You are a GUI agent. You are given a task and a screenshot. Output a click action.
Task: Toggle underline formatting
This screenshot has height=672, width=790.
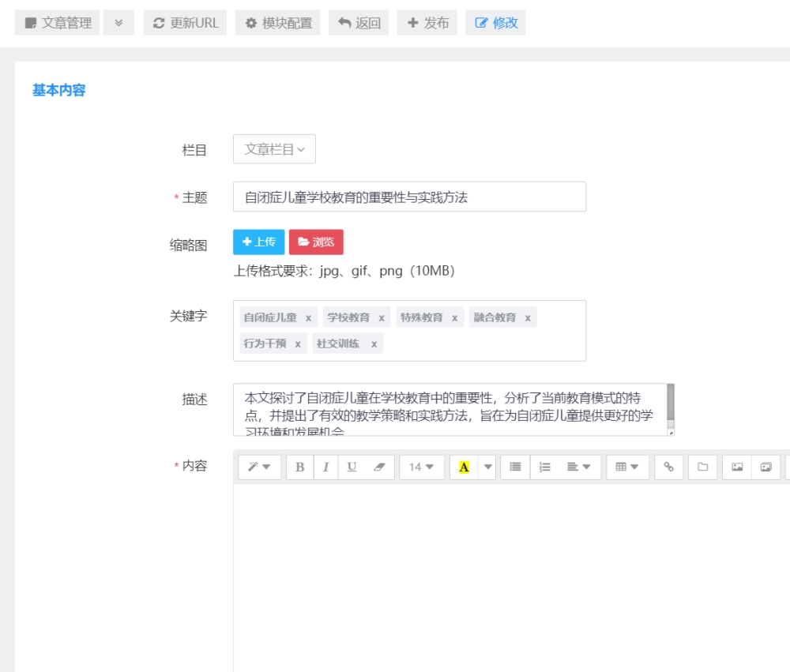(x=352, y=467)
